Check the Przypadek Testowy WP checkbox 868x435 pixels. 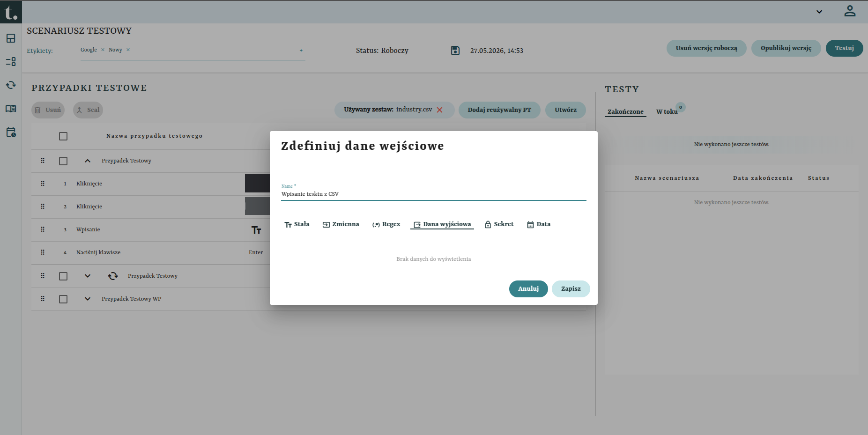point(63,299)
